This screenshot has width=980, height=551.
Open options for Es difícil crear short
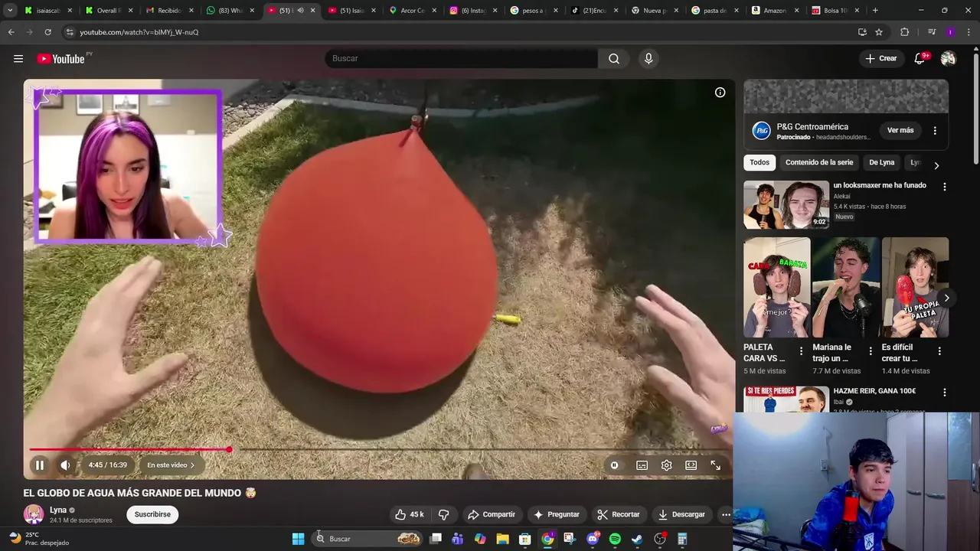[x=939, y=351]
